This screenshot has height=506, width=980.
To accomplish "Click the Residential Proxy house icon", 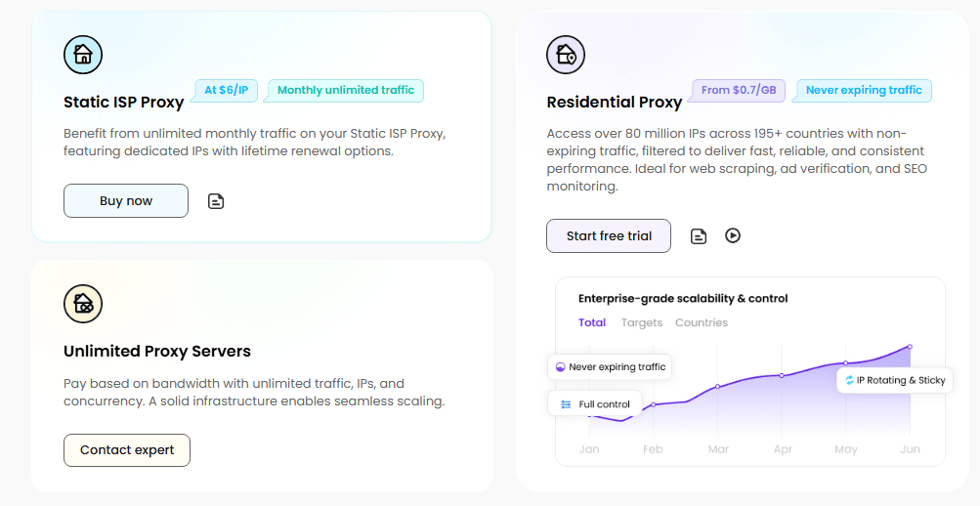I will pos(566,55).
